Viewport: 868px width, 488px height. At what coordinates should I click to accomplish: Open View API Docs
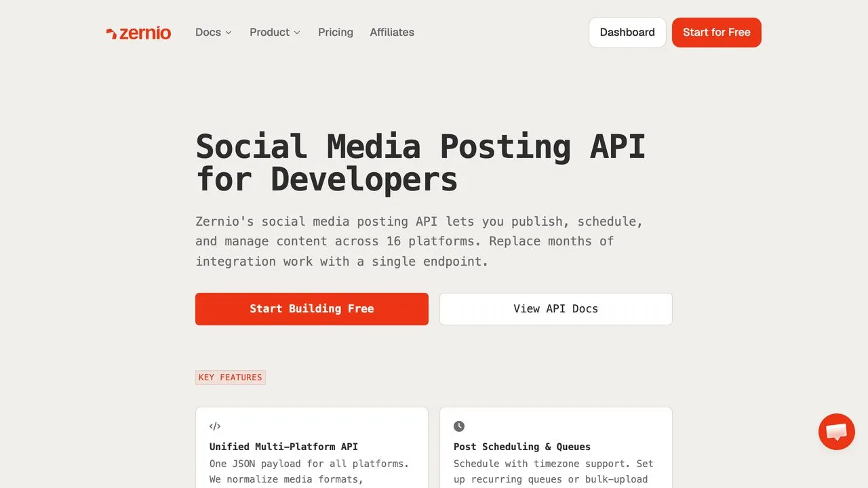coord(556,309)
